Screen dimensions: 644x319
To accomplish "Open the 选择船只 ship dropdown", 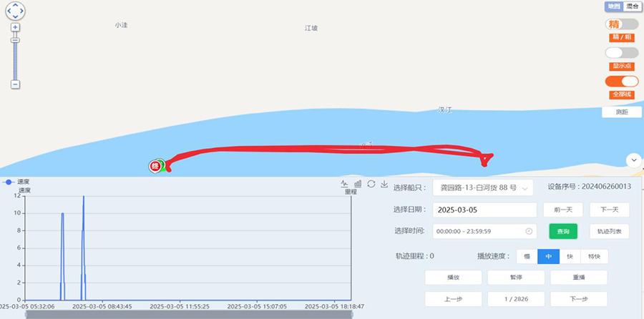I will [x=483, y=188].
